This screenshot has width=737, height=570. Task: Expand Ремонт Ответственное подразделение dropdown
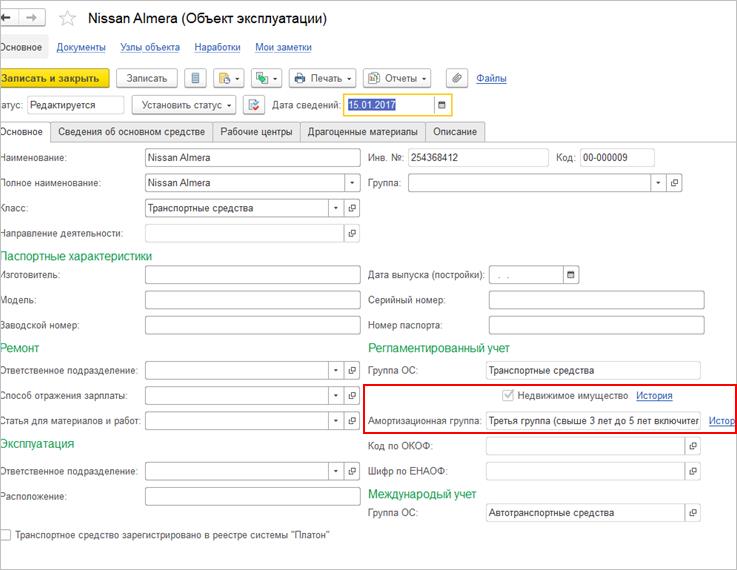point(336,370)
